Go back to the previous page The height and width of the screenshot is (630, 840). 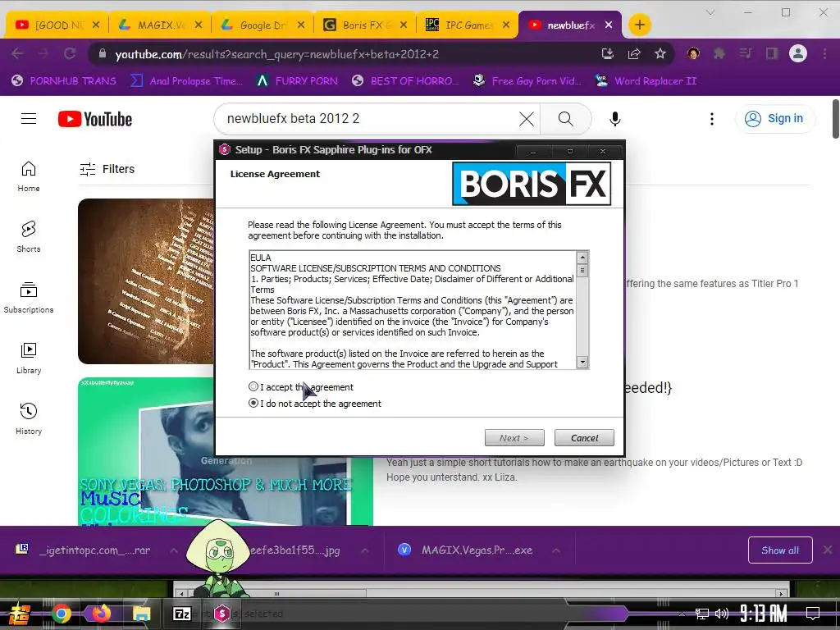tap(17, 53)
